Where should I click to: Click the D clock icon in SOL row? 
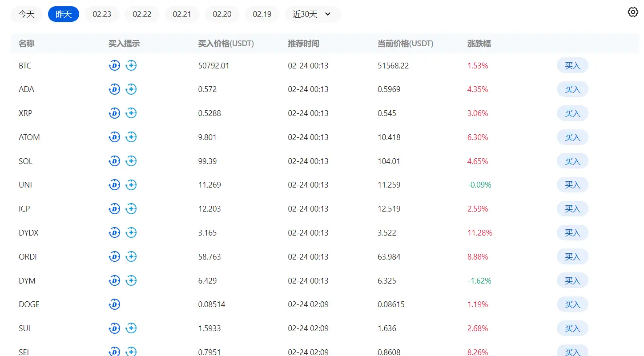115,161
